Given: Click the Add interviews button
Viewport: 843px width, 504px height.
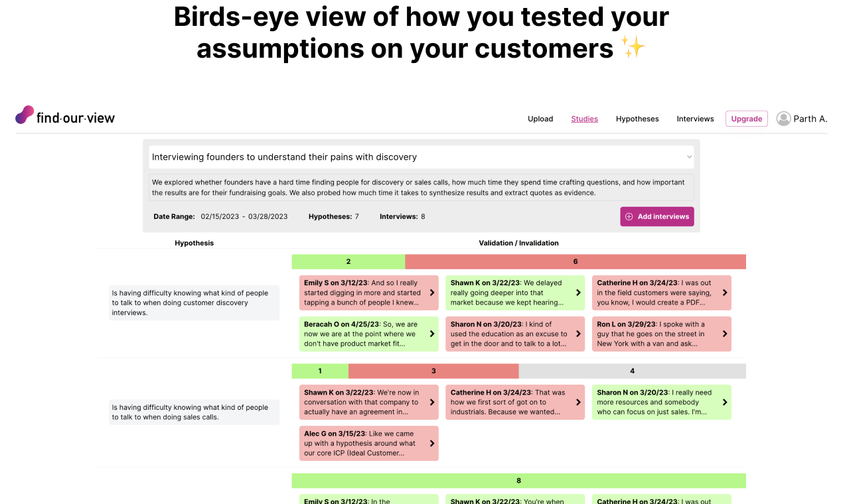Looking at the screenshot, I should click(x=656, y=216).
